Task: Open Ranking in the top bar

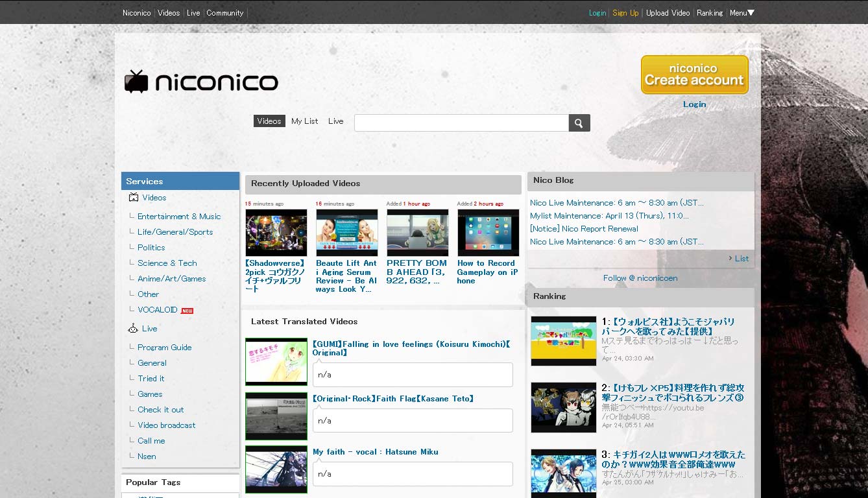Action: 710,13
